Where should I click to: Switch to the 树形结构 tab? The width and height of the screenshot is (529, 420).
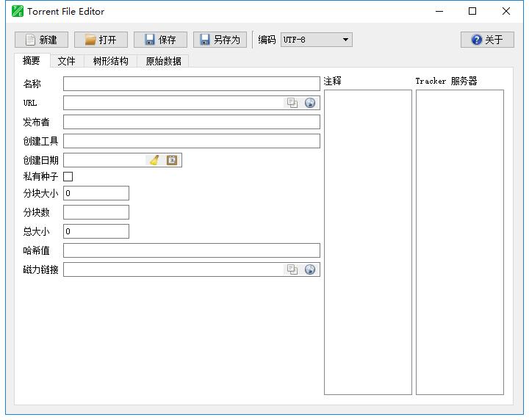tap(110, 61)
